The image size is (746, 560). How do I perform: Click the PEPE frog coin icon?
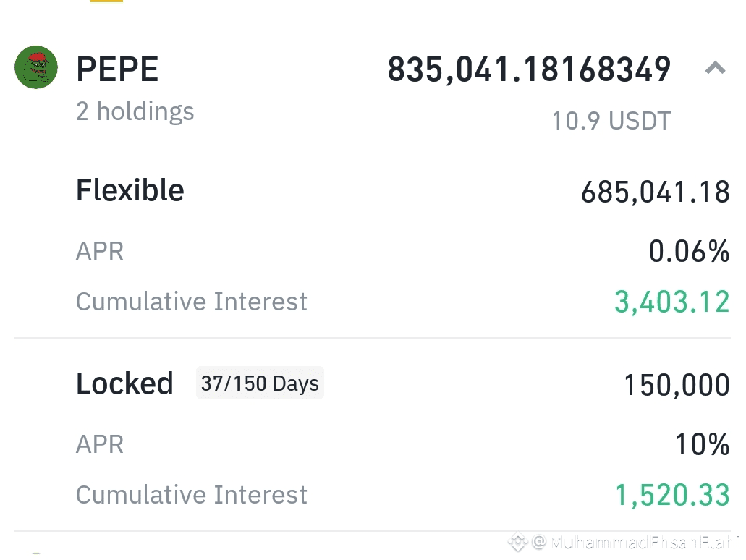36,67
